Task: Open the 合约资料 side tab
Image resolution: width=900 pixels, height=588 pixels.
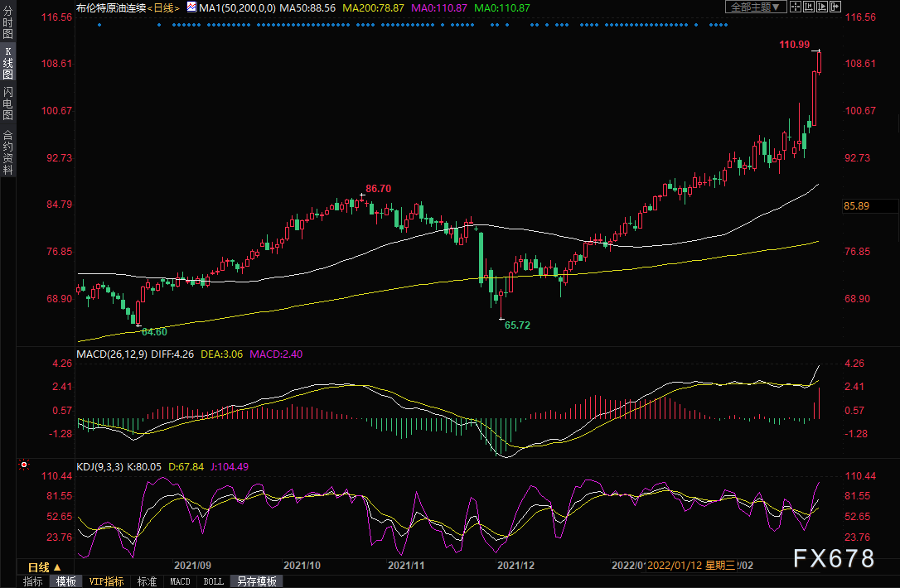Action: [x=7, y=152]
